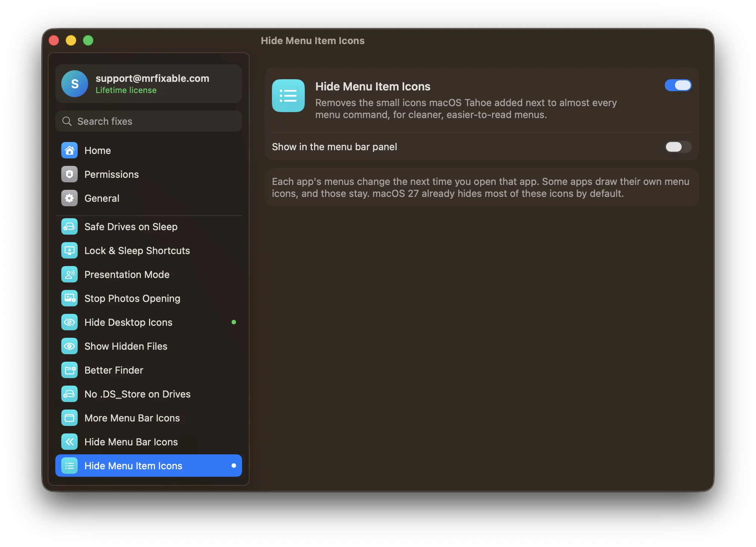Open Better Finder fix
The width and height of the screenshot is (756, 547).
click(x=149, y=370)
